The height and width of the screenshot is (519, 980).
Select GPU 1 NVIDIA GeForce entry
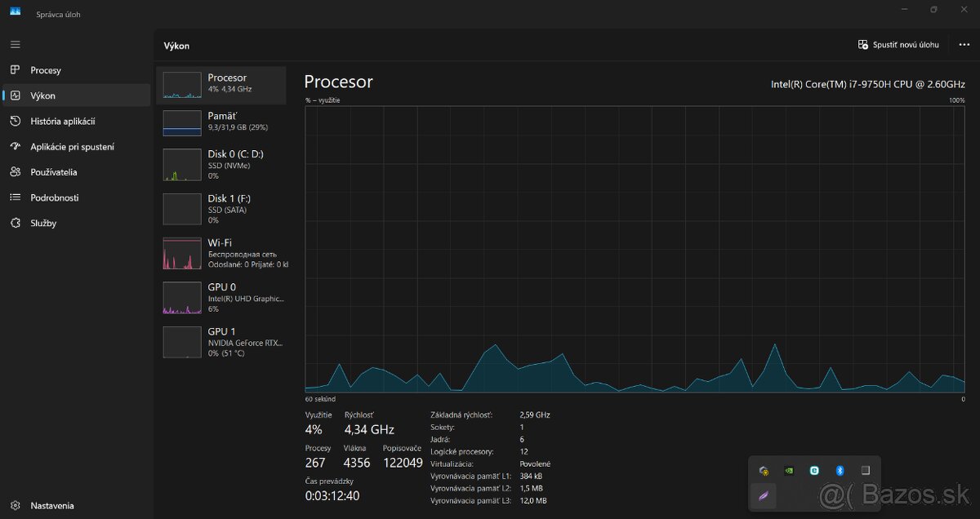pos(221,342)
